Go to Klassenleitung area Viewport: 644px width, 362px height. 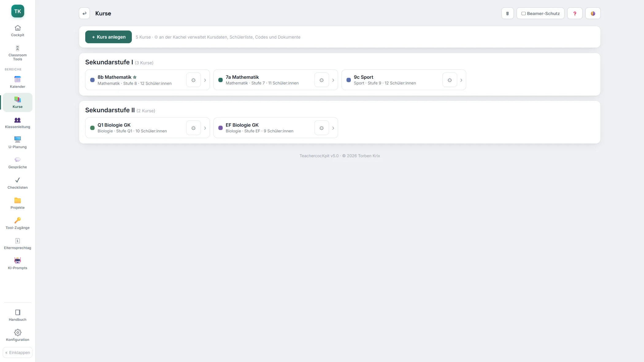17,123
